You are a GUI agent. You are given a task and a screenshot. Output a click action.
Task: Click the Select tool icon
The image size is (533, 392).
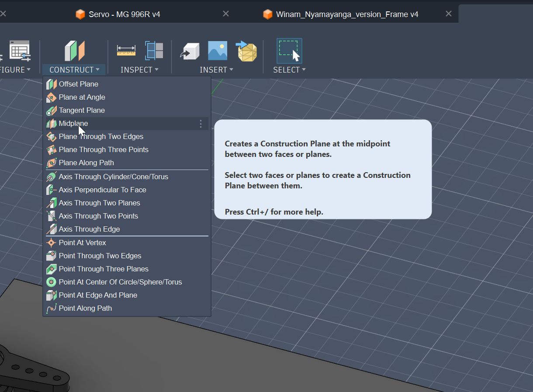(289, 51)
